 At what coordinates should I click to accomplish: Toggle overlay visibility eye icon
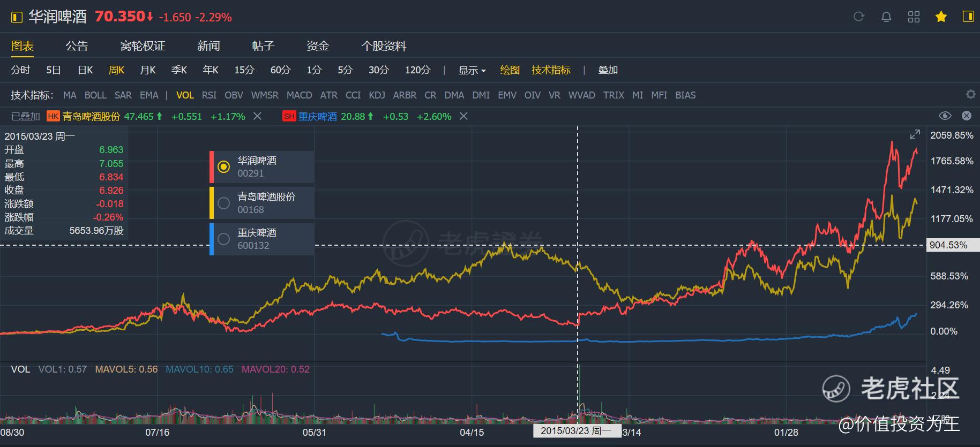(945, 116)
